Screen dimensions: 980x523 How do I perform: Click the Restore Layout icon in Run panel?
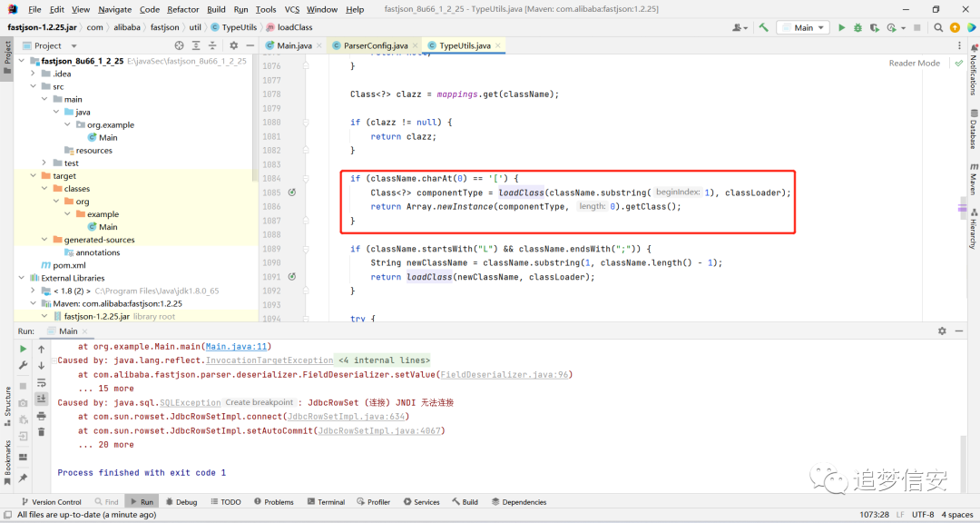coord(23,458)
